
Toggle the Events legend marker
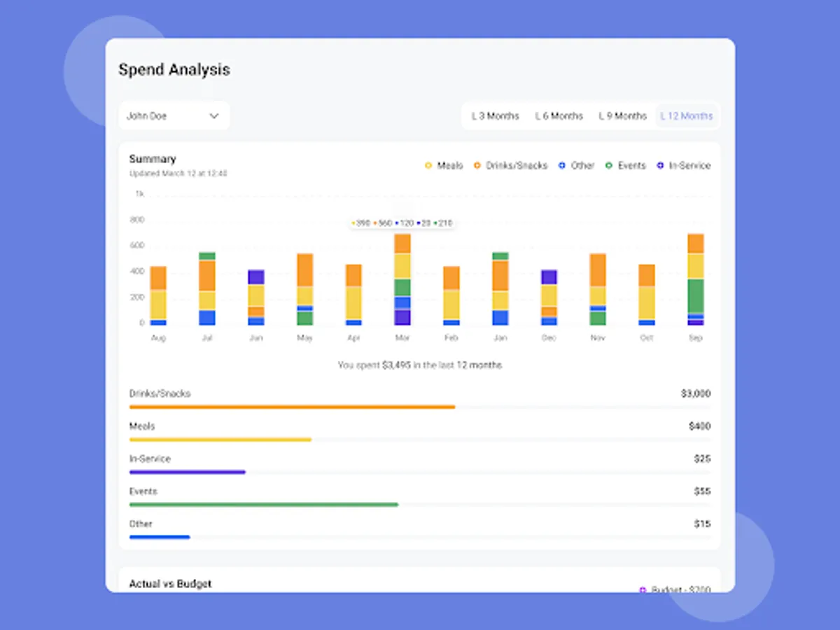pyautogui.click(x=608, y=166)
